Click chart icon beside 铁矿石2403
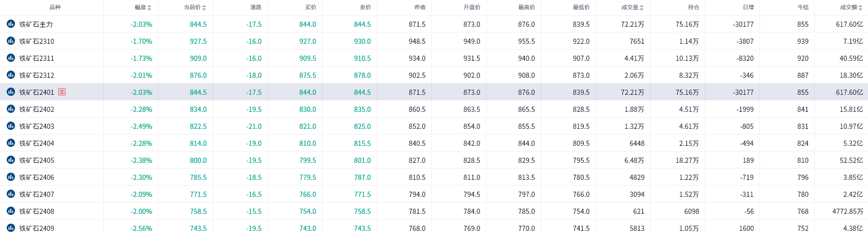868x235 pixels. tap(11, 126)
